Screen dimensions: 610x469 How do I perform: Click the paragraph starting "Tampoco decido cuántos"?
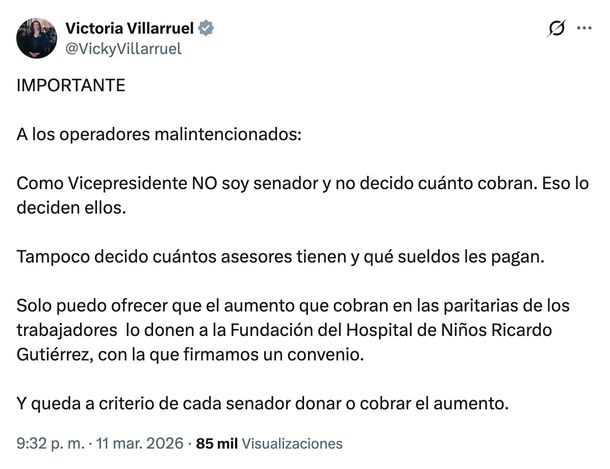tap(282, 257)
